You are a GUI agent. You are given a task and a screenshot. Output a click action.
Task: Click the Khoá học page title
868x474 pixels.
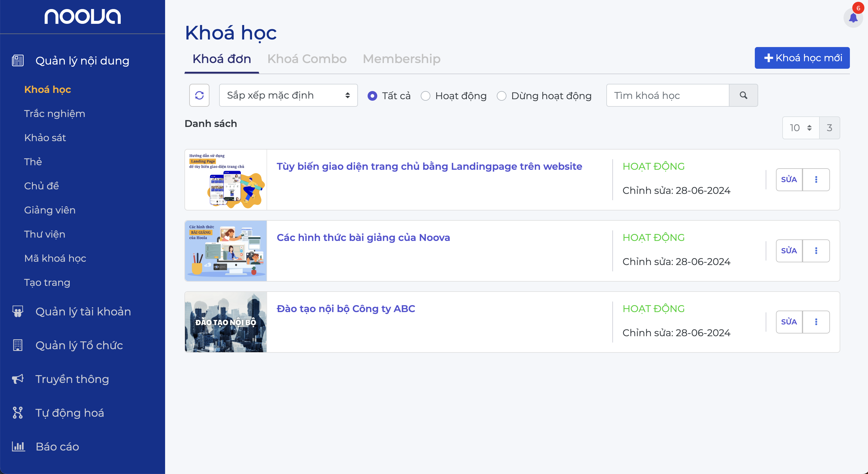[x=231, y=33]
